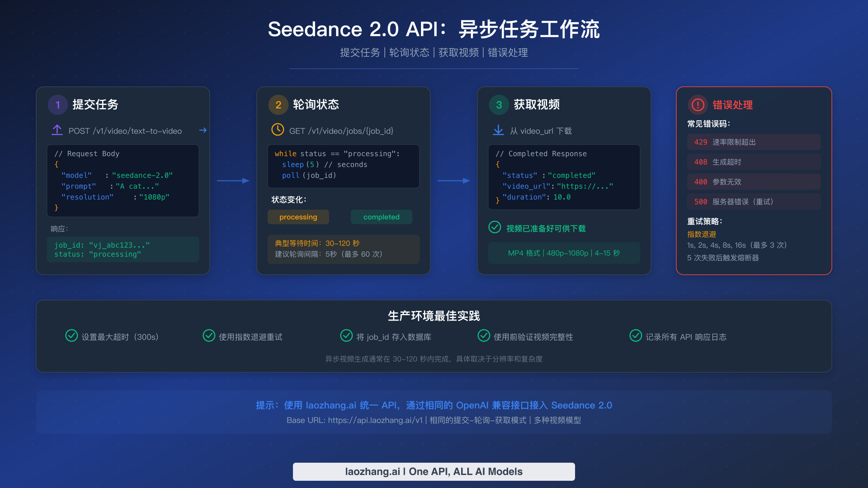Click the step 2 badge on 轮询状态 card
868x488 pixels.
(278, 105)
